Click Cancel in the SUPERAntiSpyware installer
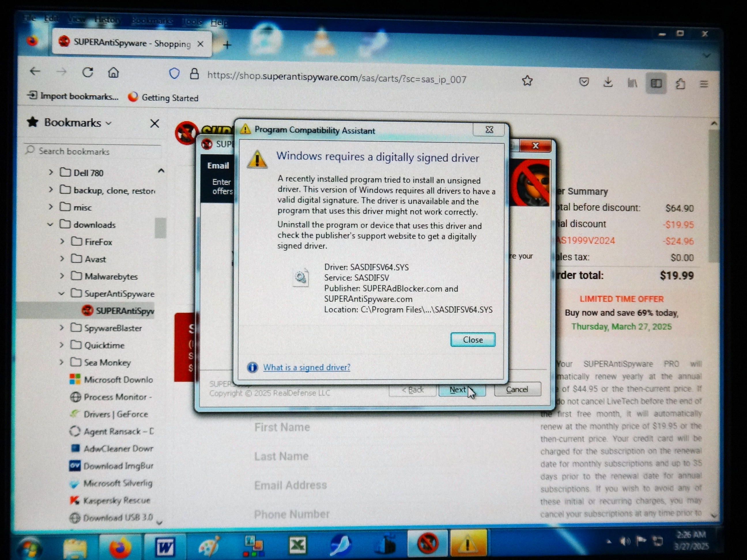 click(517, 389)
